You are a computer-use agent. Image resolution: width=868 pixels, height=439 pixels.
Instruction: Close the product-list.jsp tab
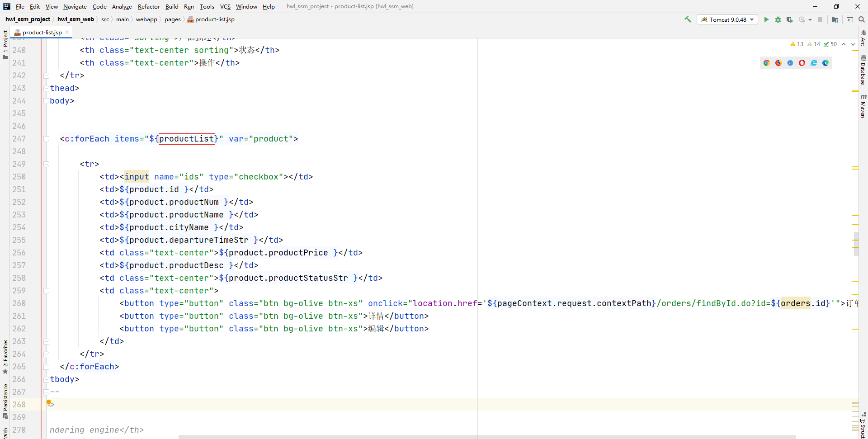click(x=67, y=32)
